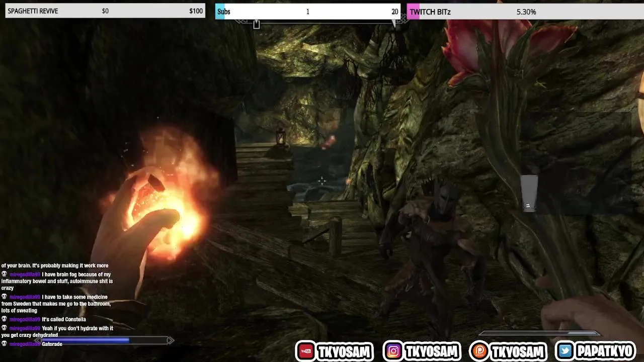Click the hanging lantern on the bridge

tap(281, 137)
